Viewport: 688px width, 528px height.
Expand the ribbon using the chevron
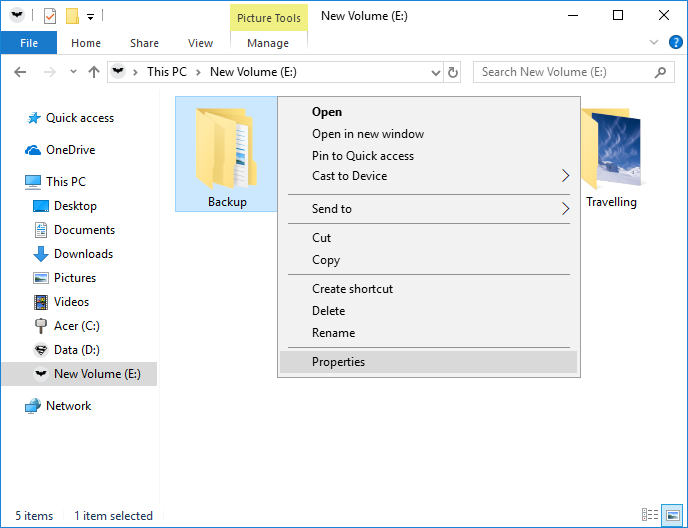click(x=654, y=43)
